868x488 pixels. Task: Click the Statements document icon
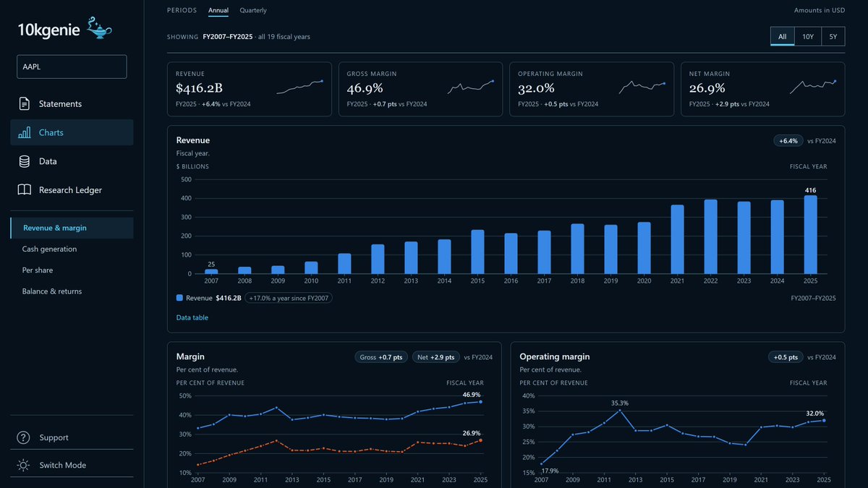tap(25, 103)
